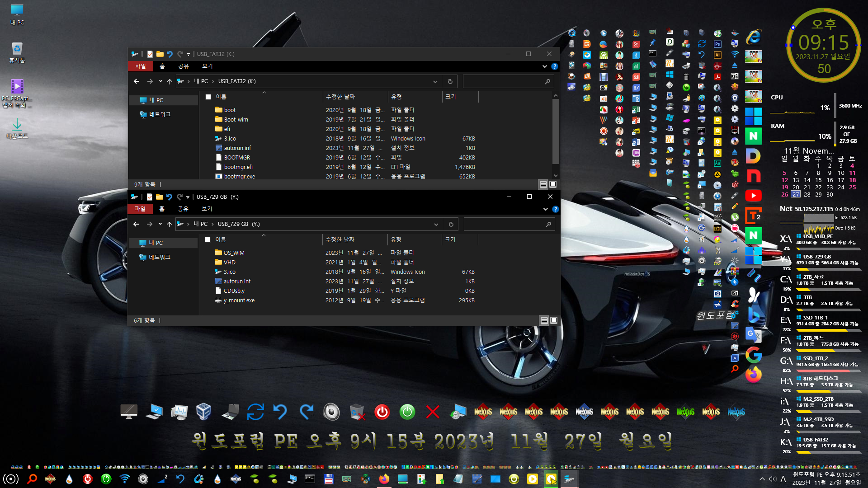
Task: Open the 내 PC desktop icon
Action: click(17, 14)
